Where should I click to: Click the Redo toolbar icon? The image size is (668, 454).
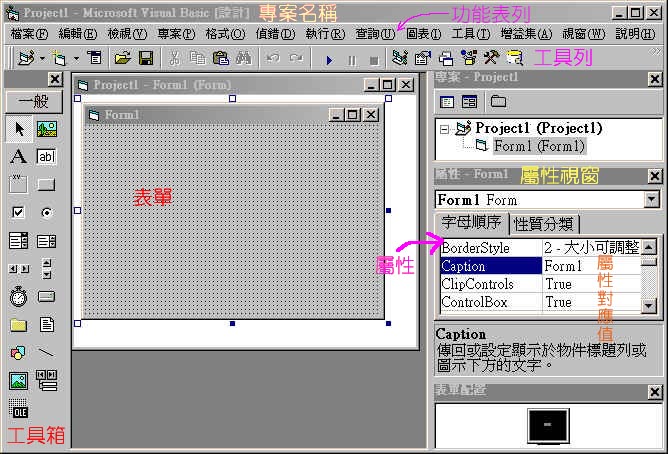coord(296,57)
